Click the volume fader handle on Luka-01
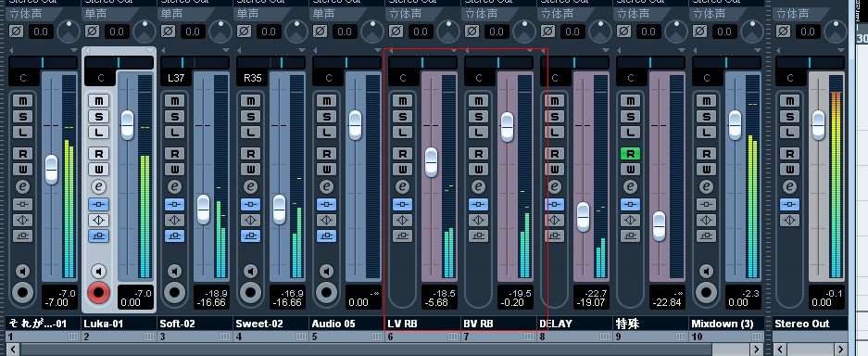 tap(127, 125)
